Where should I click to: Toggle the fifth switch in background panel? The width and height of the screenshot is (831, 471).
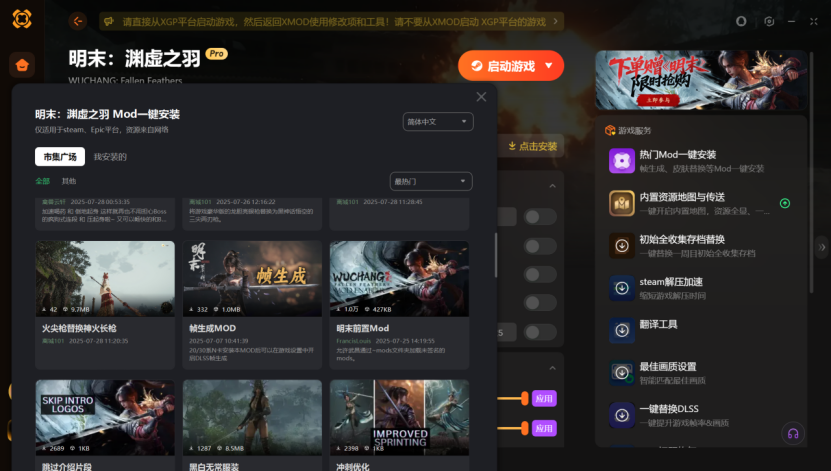point(540,332)
